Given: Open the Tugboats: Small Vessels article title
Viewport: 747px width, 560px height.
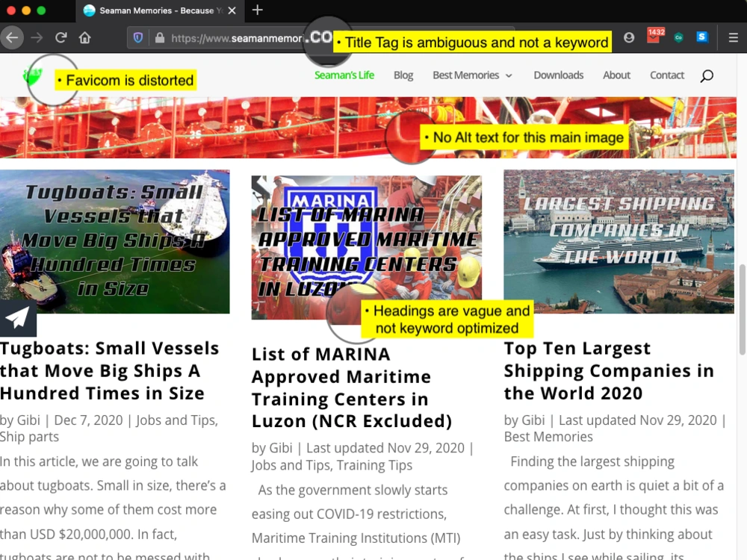Looking at the screenshot, I should point(110,370).
